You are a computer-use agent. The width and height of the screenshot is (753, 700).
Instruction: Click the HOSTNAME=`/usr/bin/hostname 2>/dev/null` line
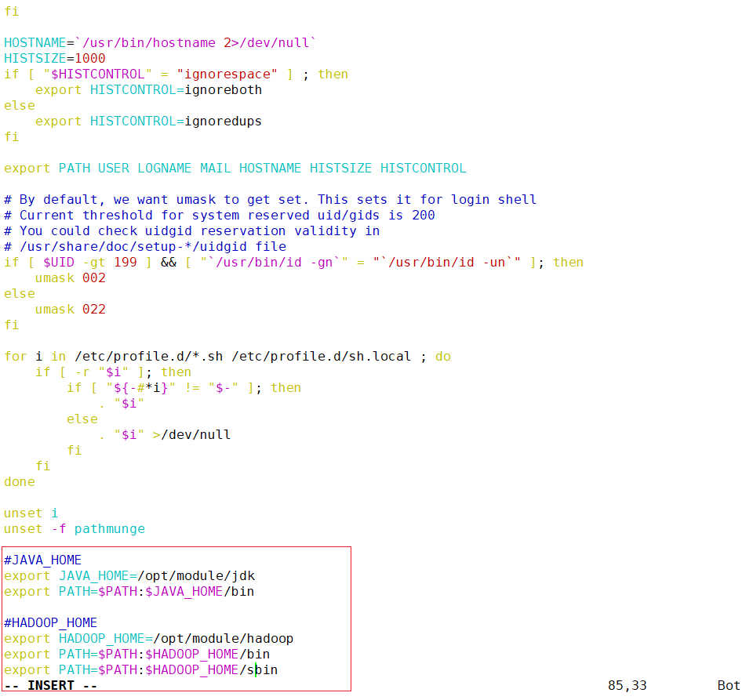(x=160, y=42)
